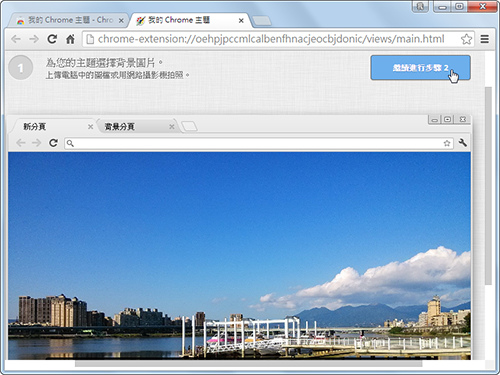The width and height of the screenshot is (500, 375).
Task: Close the '新分頁' preview tab
Action: [90, 127]
